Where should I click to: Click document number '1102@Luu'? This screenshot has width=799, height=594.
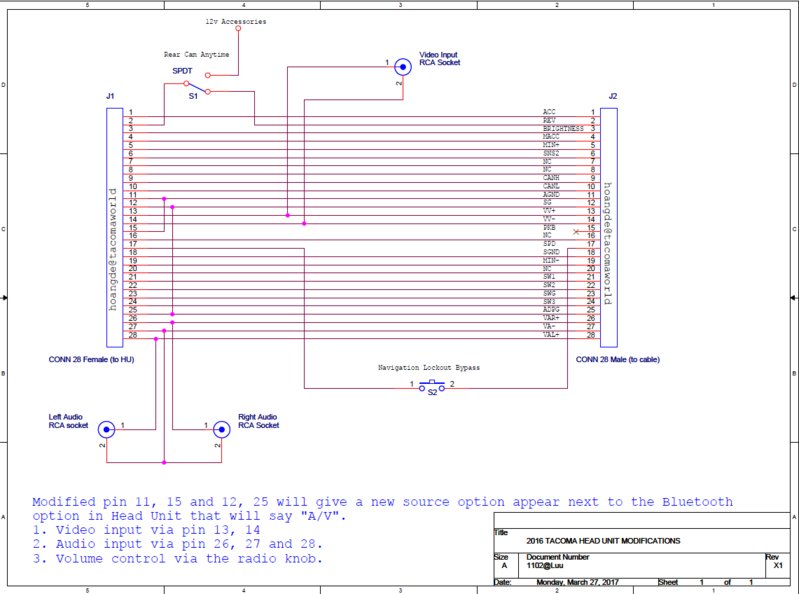(x=544, y=565)
